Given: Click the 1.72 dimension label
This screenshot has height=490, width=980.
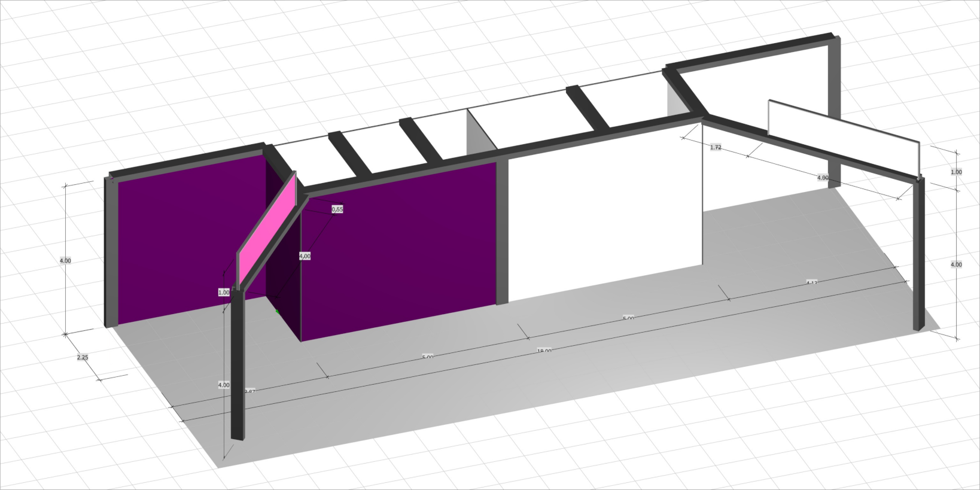Looking at the screenshot, I should point(716,147).
